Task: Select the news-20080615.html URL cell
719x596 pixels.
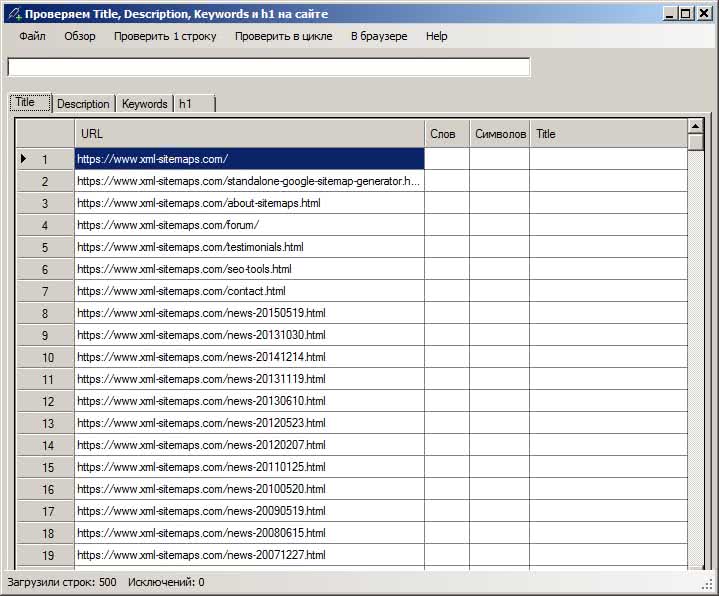Action: (x=249, y=533)
